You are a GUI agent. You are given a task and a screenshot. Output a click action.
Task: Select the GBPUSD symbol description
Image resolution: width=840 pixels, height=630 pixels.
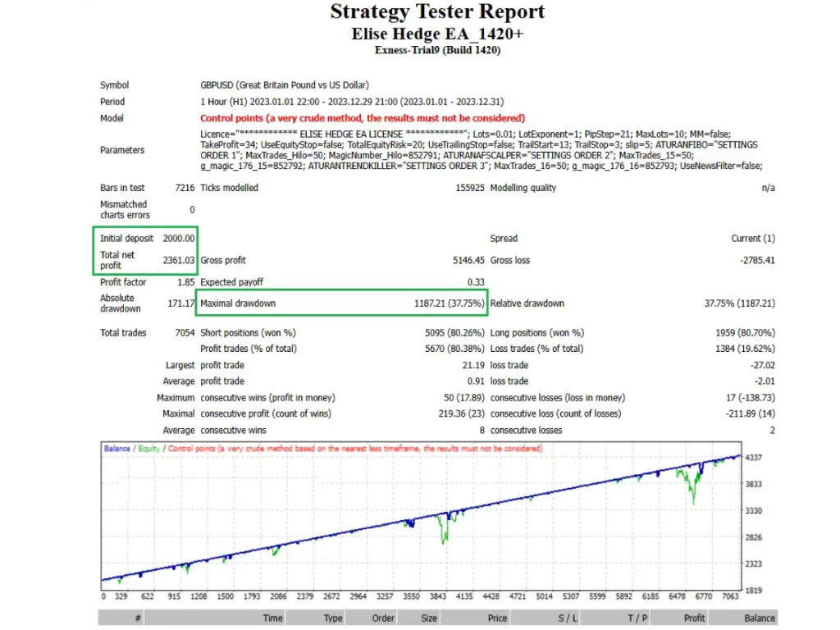point(285,85)
